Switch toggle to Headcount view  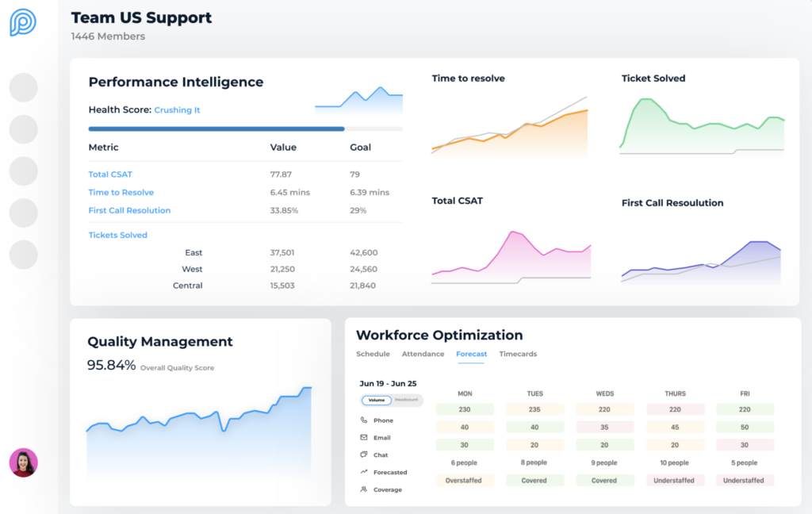407,400
